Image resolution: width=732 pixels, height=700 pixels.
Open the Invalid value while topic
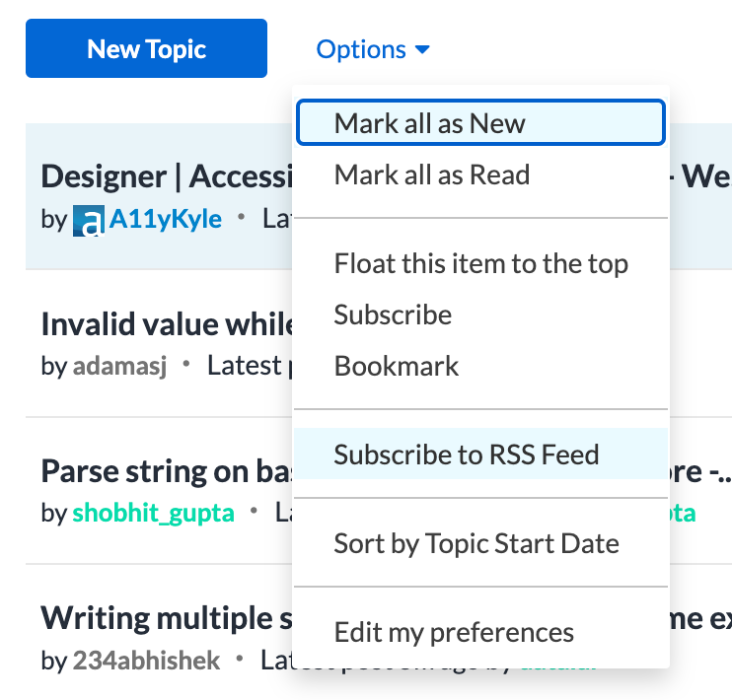[168, 324]
